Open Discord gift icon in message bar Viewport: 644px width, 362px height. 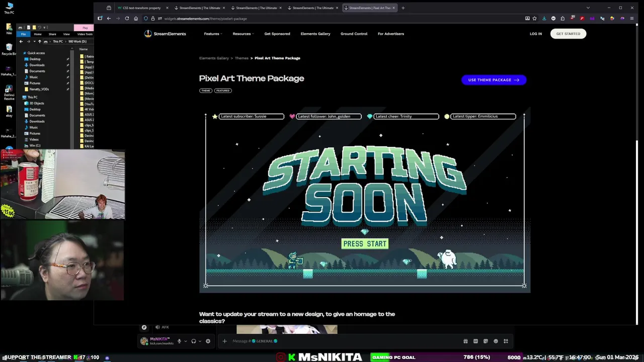click(x=465, y=341)
